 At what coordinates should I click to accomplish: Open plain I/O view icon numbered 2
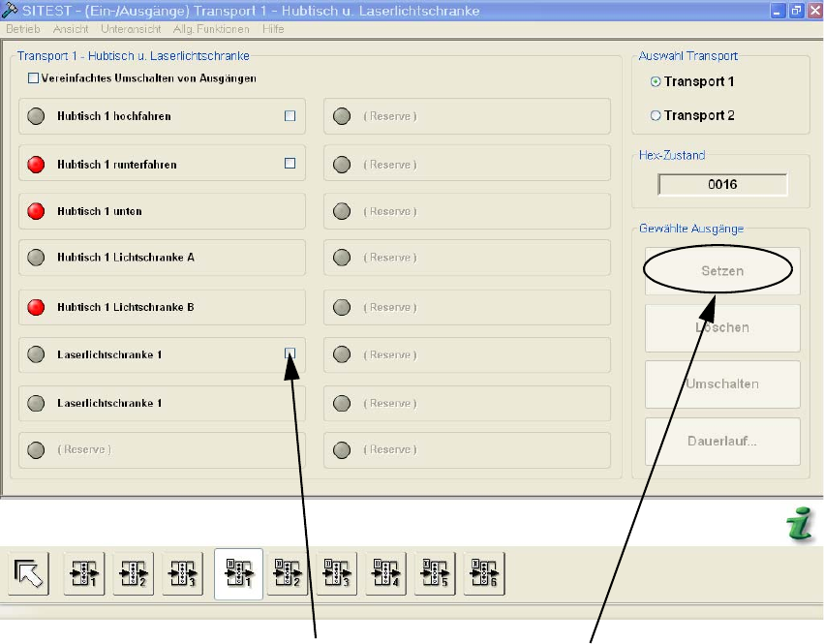click(x=134, y=573)
